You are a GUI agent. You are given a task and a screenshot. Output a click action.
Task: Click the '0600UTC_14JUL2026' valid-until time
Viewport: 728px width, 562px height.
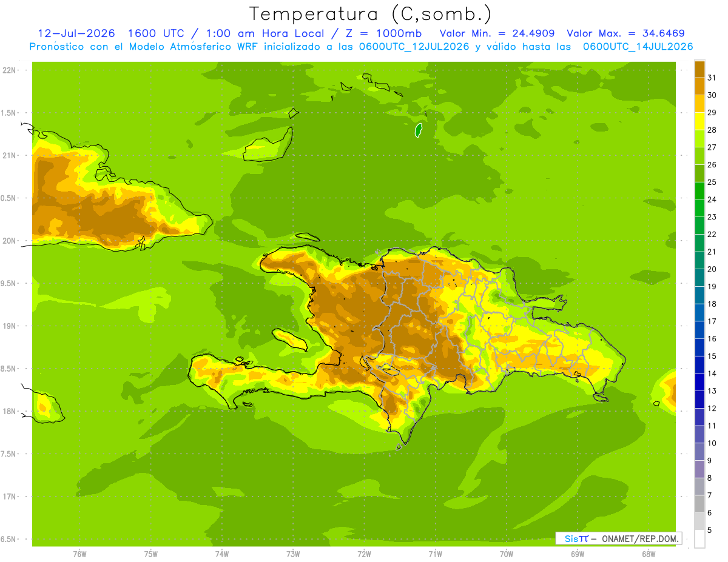638,47
